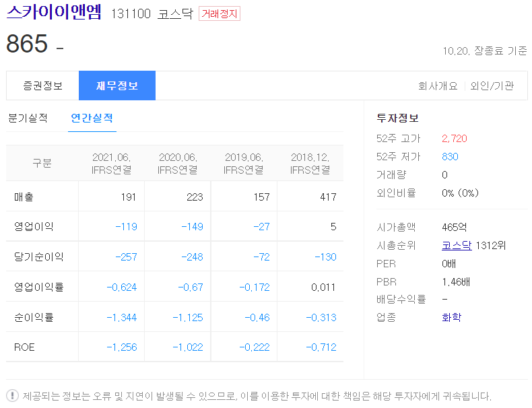The image size is (532, 408).
Task: Click the current price 865
Action: (27, 43)
